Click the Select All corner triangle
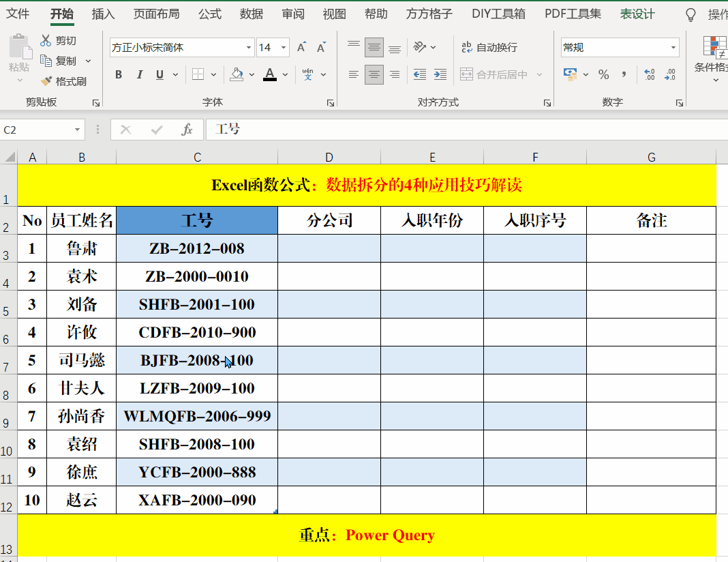This screenshot has height=562, width=728. tap(10, 157)
